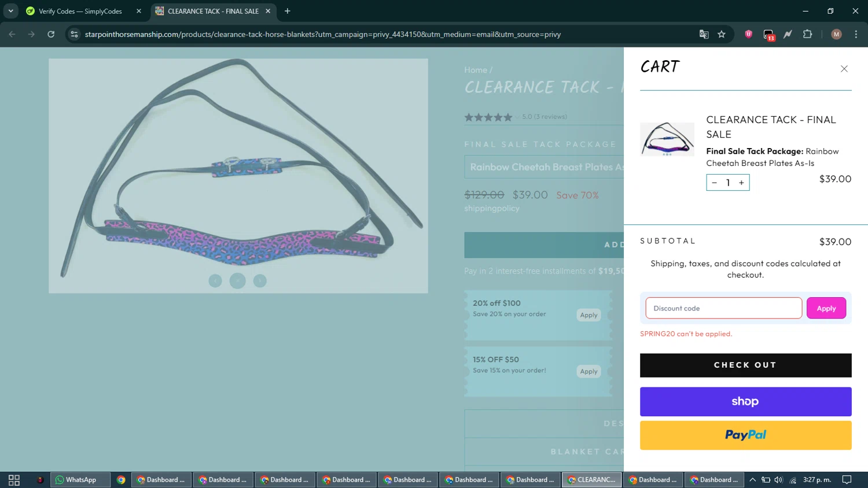The height and width of the screenshot is (488, 868).
Task: Apply the 20% off $100 coupon
Action: pyautogui.click(x=589, y=315)
